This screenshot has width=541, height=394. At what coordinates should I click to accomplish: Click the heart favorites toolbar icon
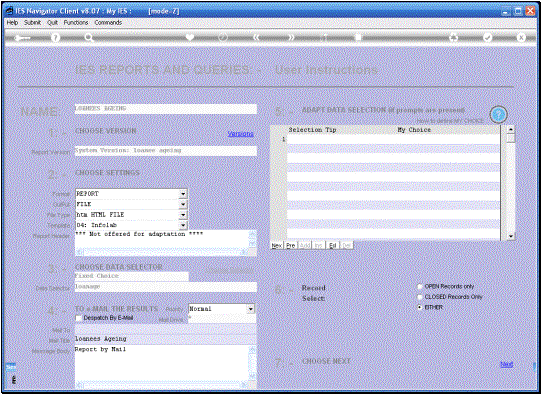point(190,37)
